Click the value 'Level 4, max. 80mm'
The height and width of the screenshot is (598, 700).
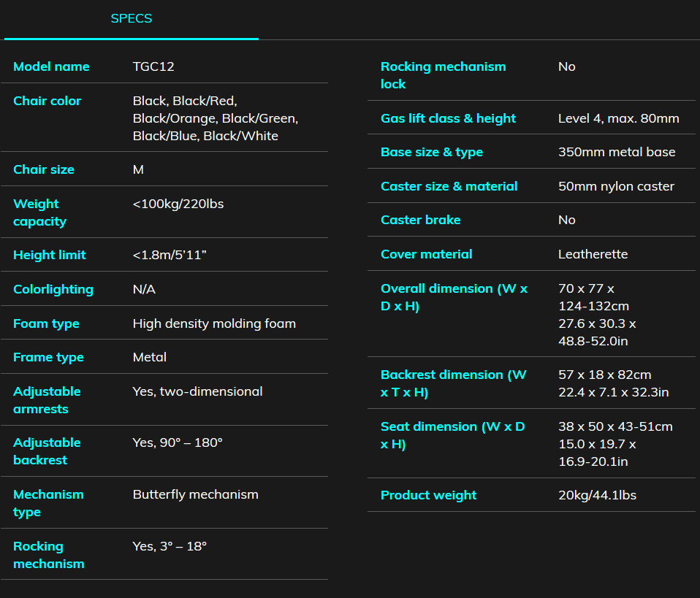click(x=619, y=118)
